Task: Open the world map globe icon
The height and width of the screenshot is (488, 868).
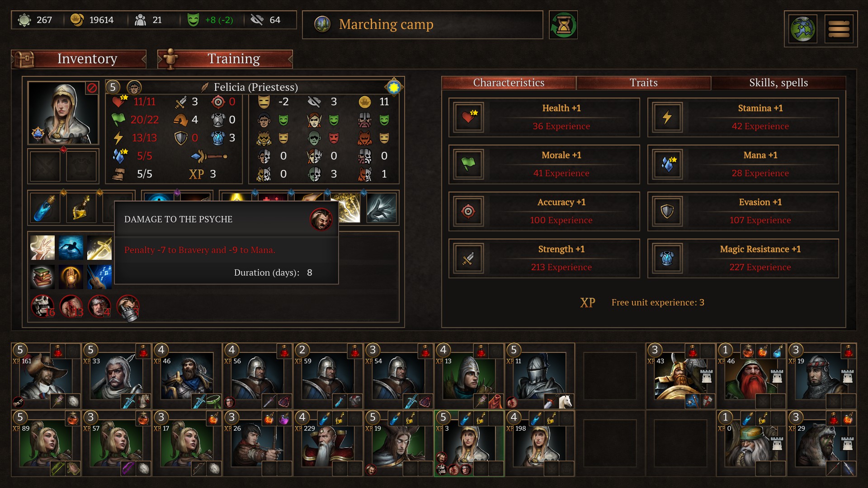Action: 803,29
